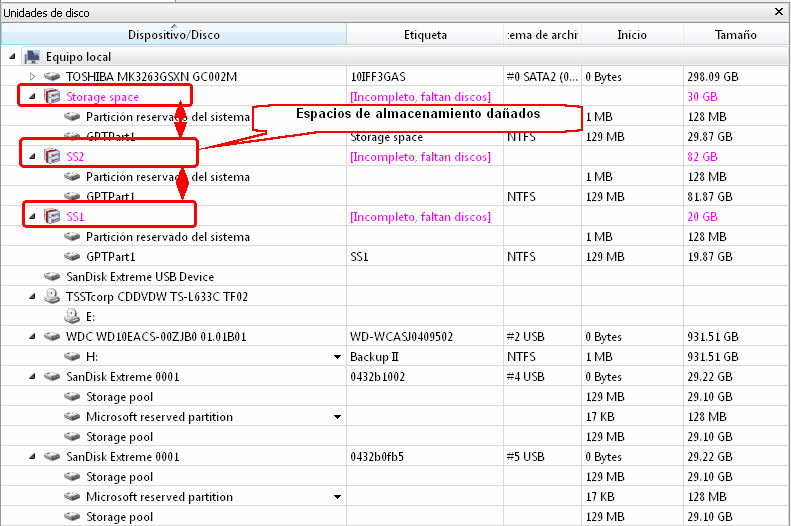The image size is (791, 526).
Task: Click the TOSHIBA MK3263GSXN disk icon
Action: (52, 77)
